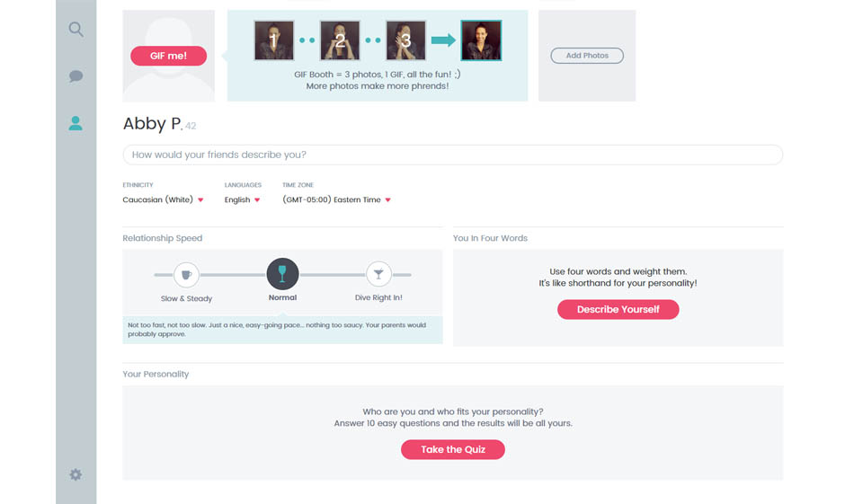Pick the Dive Right In cocktail icon
Viewport: 863px width, 504px height.
coord(378,274)
